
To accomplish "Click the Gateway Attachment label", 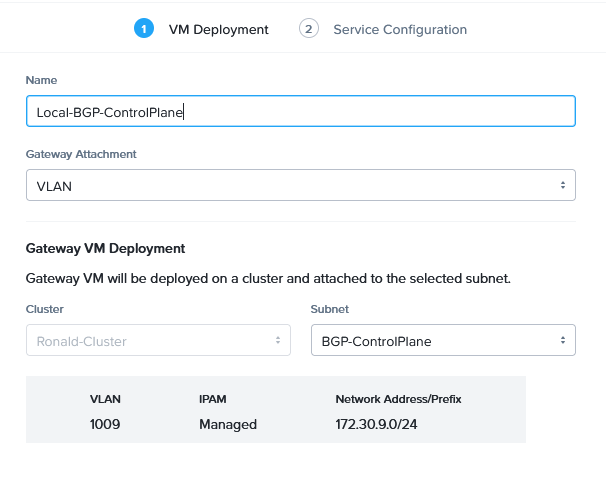I will click(81, 154).
